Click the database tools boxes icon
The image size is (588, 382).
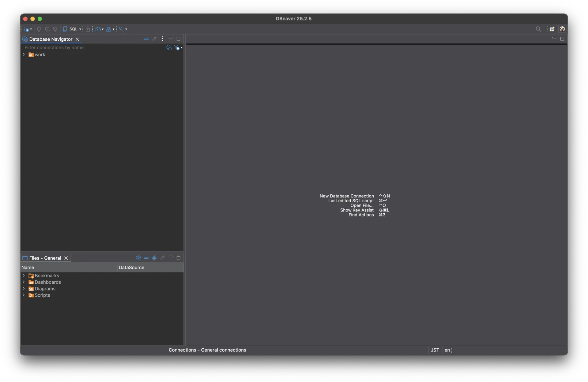coord(108,29)
